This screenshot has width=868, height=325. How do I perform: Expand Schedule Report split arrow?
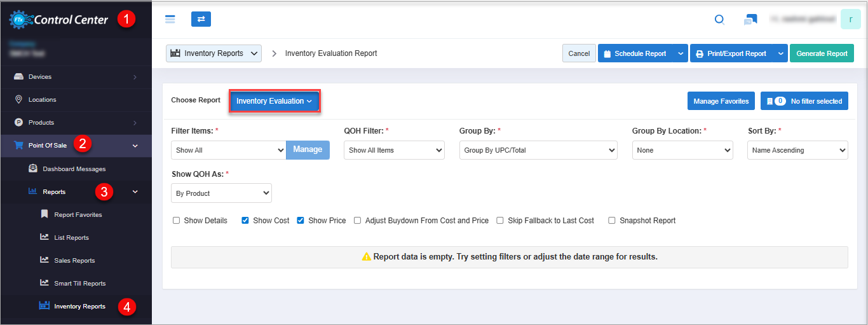click(681, 53)
